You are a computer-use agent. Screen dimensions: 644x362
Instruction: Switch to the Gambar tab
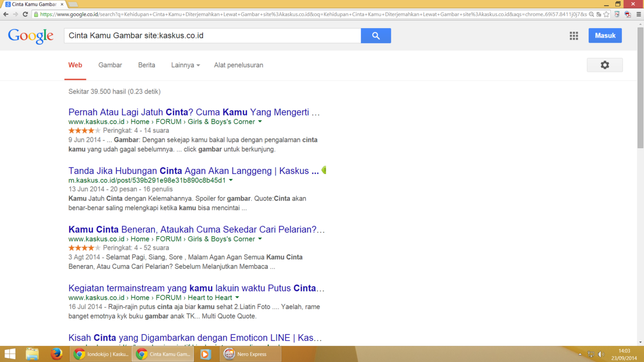(110, 65)
